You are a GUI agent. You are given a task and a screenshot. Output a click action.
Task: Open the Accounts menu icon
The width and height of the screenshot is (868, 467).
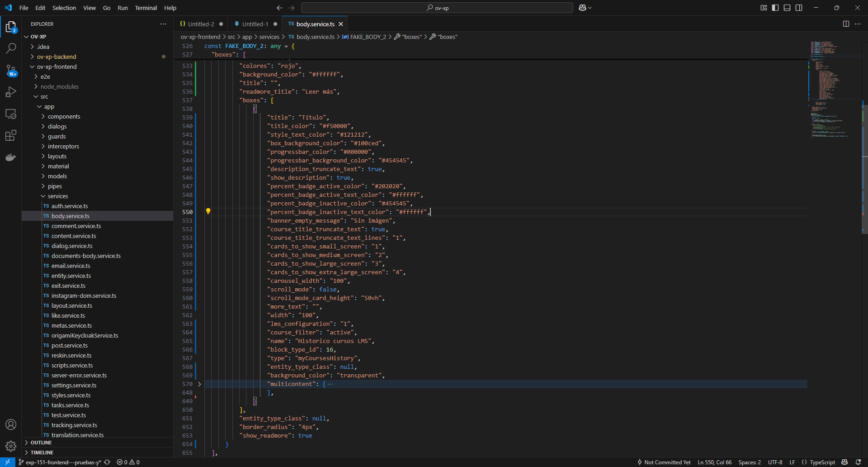point(11,424)
